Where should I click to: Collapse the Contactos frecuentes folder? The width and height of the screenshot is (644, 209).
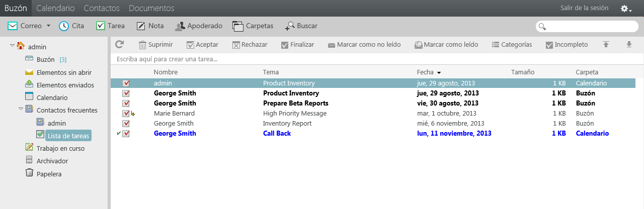21,110
